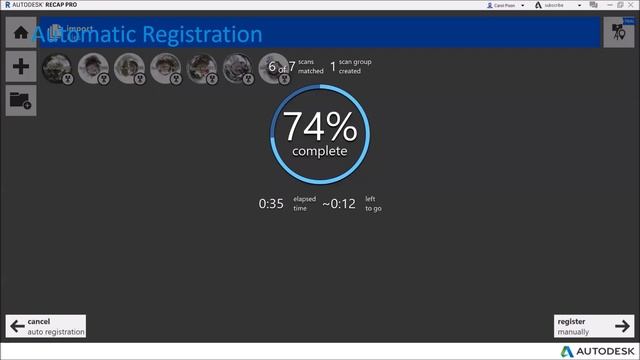Click the '1 scan group created' text
The width and height of the screenshot is (640, 360).
(351, 66)
